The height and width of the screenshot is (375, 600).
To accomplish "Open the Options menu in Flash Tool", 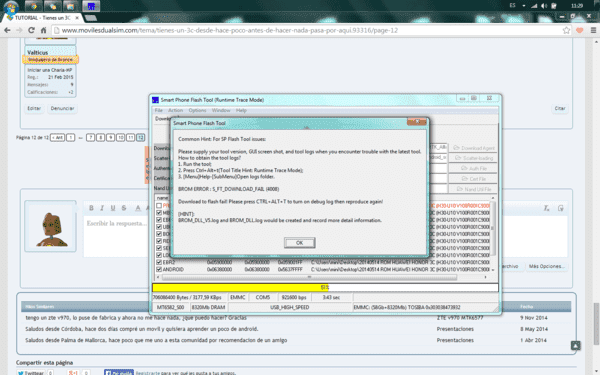I will click(197, 110).
